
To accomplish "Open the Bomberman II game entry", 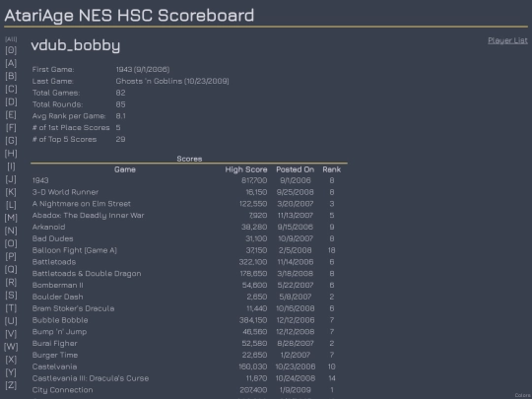I will [x=58, y=285].
